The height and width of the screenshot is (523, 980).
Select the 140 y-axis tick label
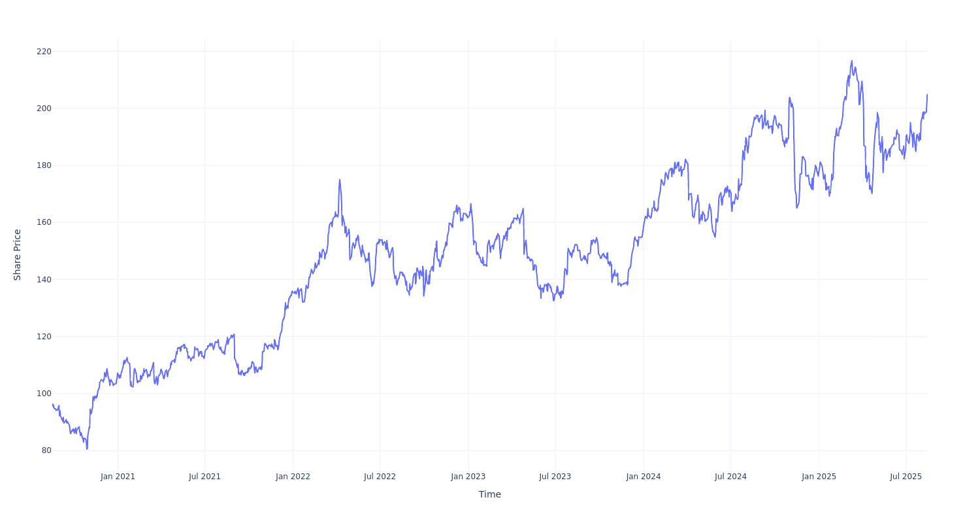click(44, 280)
